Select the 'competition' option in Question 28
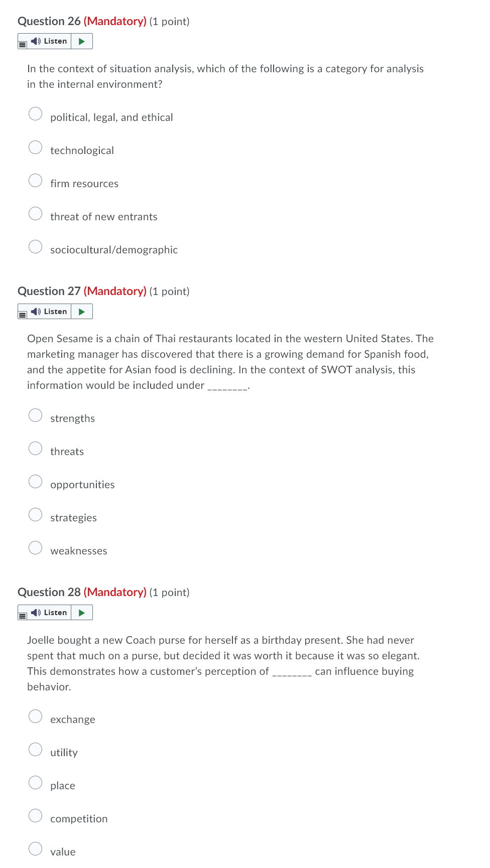 click(x=36, y=815)
